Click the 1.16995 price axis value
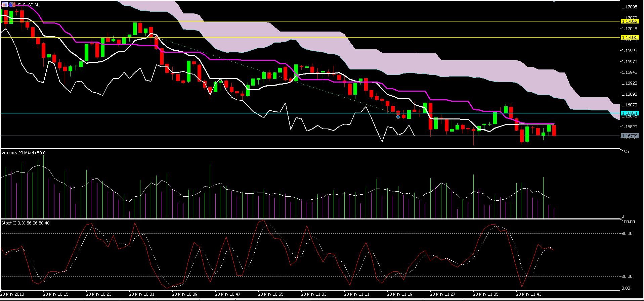The height and width of the screenshot is (301, 644). [630, 50]
